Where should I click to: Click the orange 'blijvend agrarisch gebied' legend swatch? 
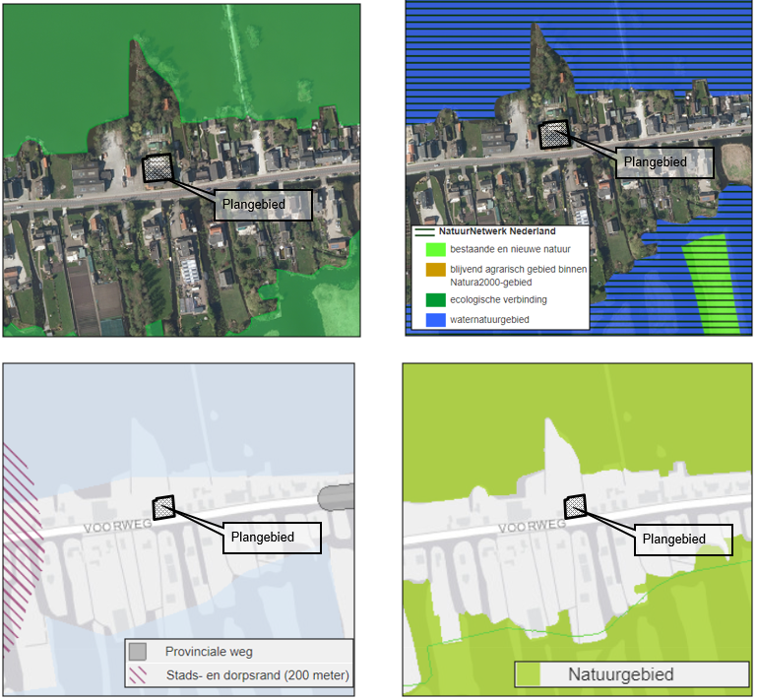coord(436,270)
